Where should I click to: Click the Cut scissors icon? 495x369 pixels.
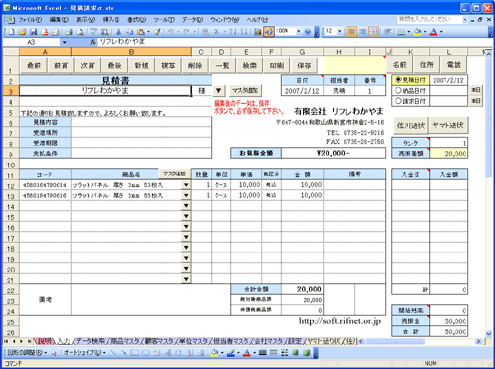[118, 32]
